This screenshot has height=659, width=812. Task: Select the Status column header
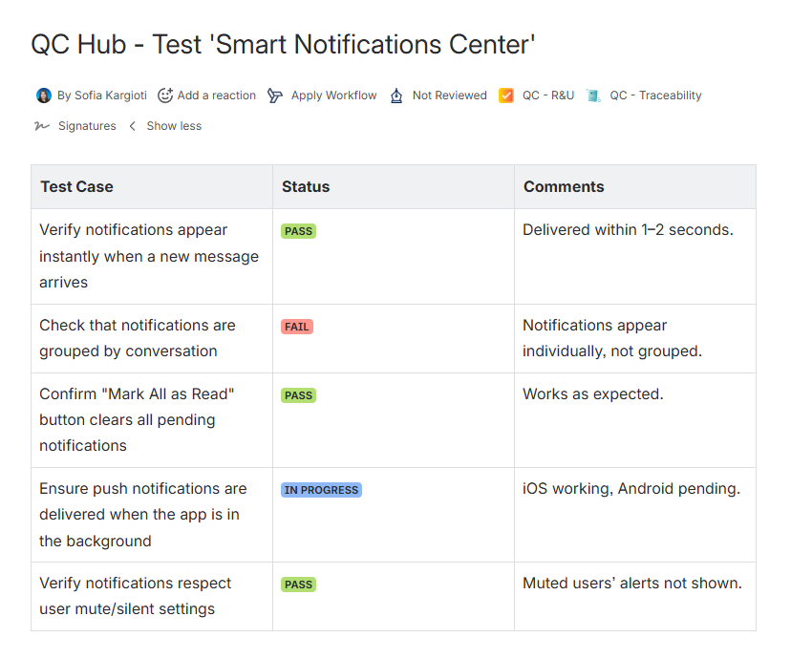click(306, 187)
